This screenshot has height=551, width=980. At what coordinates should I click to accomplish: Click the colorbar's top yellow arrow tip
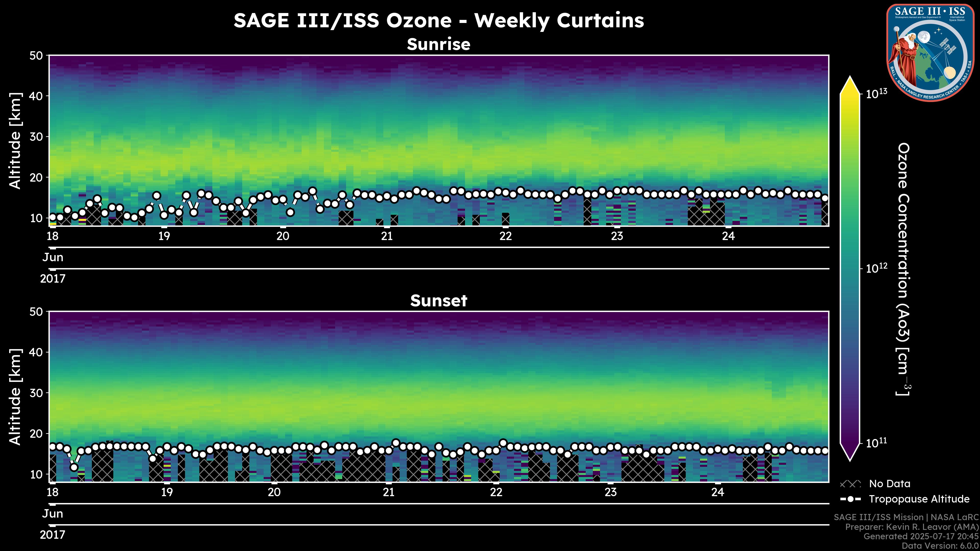(850, 81)
